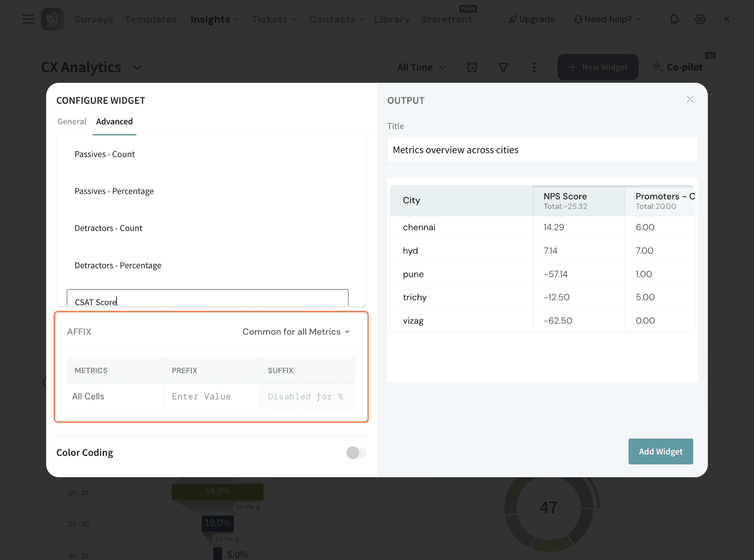This screenshot has width=754, height=560.
Task: Click the Upgrade link
Action: click(532, 19)
